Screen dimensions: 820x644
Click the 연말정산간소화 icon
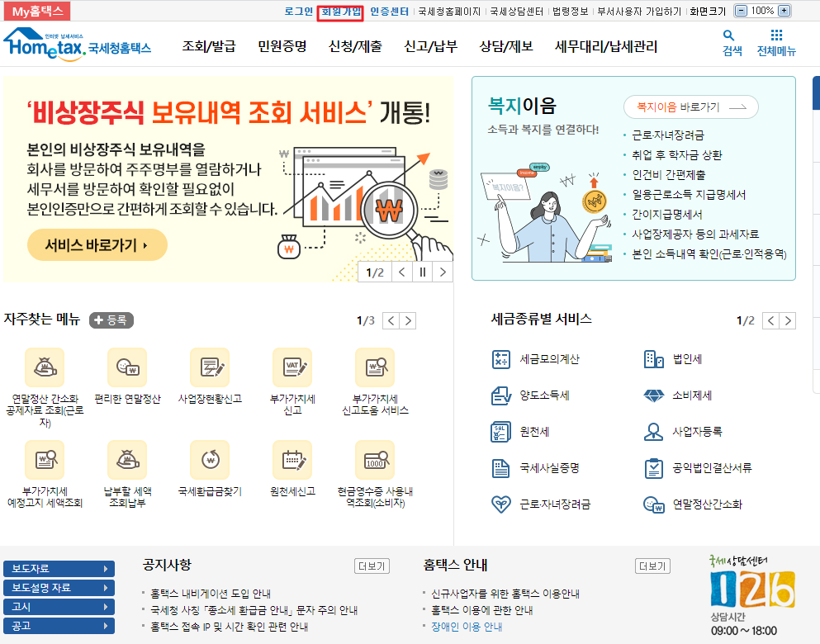tap(654, 504)
